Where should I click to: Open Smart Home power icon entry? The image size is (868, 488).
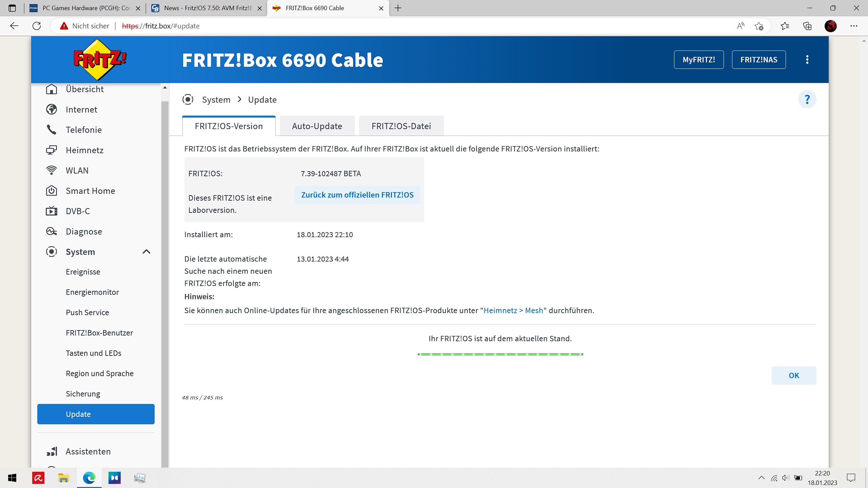(52, 191)
